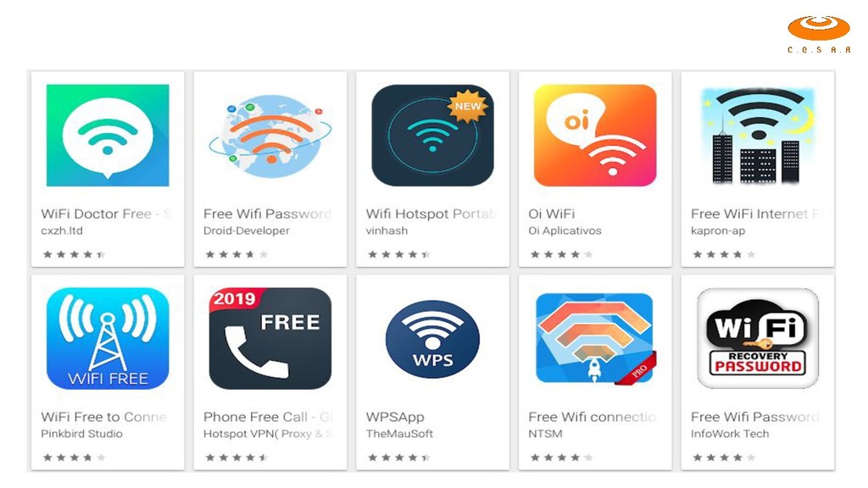Open the 2019 FREE phone call icon
Viewport: 868px width, 488px height.
tap(270, 339)
